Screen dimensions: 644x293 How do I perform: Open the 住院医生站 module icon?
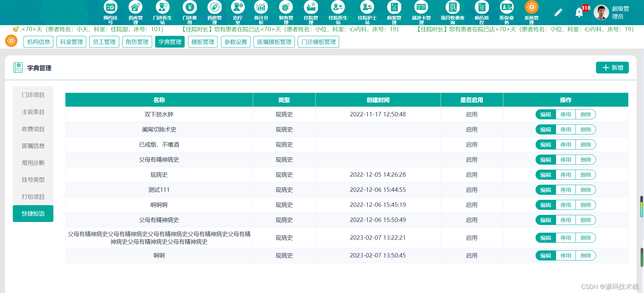(x=338, y=7)
